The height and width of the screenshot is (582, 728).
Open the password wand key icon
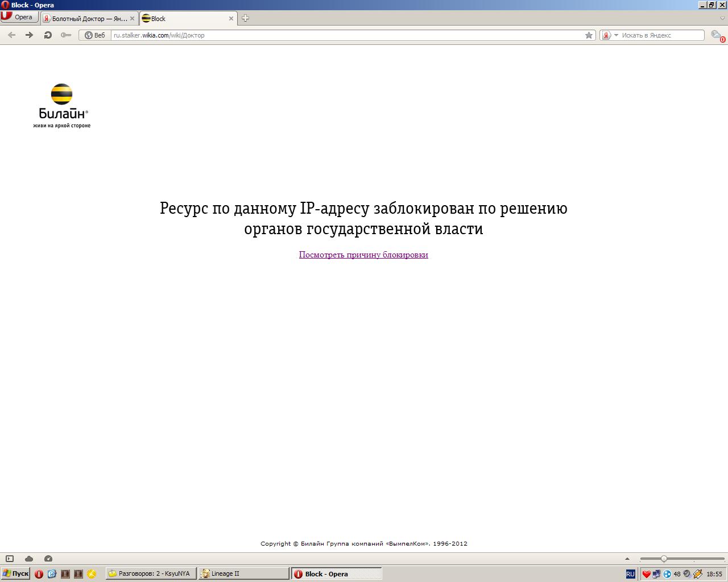click(x=66, y=35)
